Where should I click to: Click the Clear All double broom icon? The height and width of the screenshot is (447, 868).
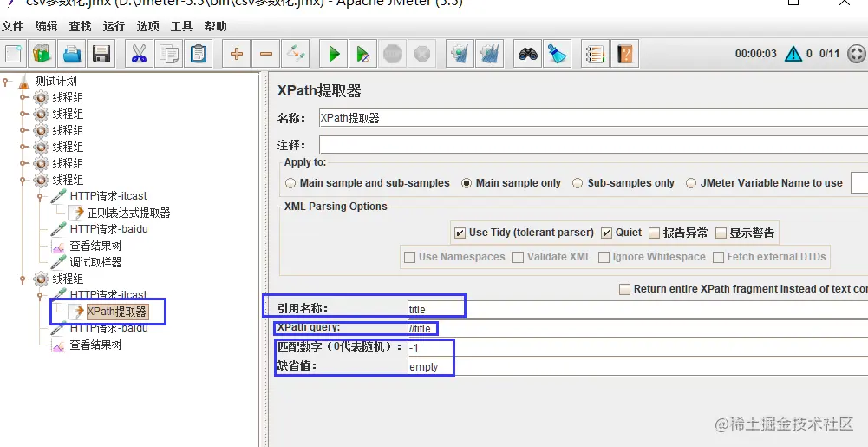point(489,54)
